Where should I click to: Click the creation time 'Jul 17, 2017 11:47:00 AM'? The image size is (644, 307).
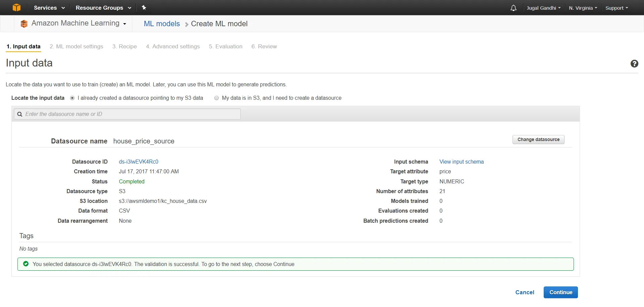149,171
